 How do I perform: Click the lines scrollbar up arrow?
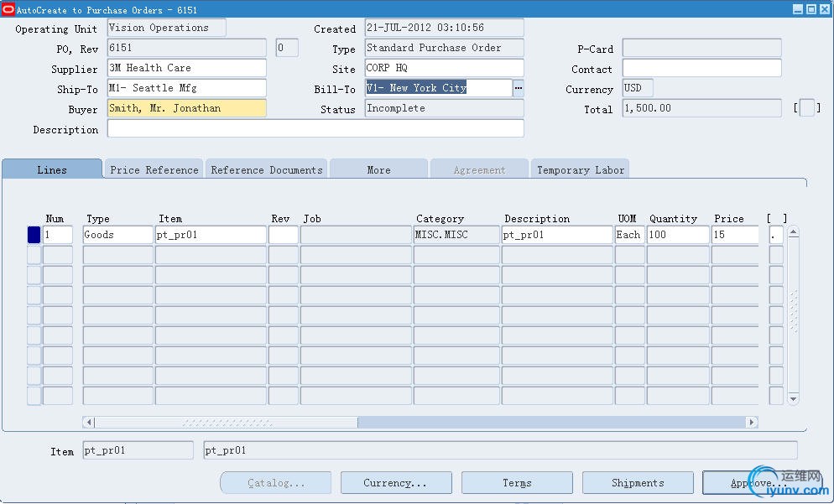[x=793, y=232]
